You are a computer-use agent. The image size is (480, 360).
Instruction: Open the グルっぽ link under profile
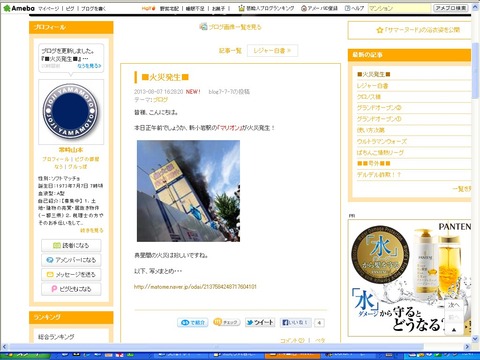[78, 166]
